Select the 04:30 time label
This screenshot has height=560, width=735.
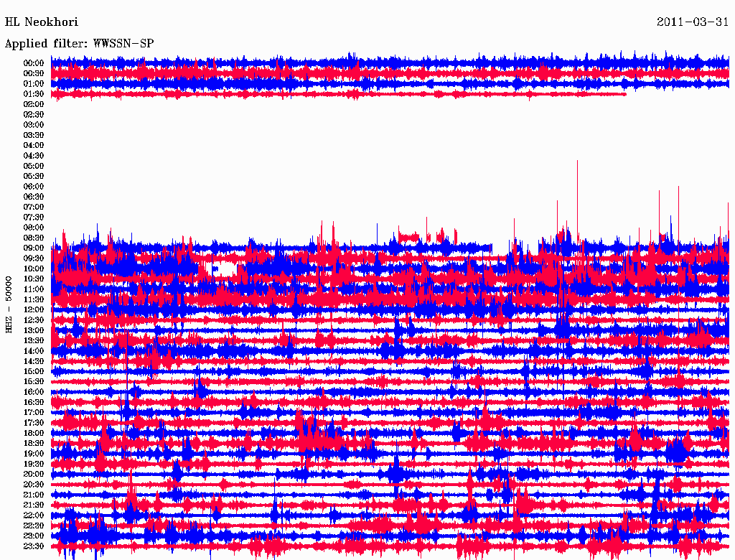coord(33,155)
